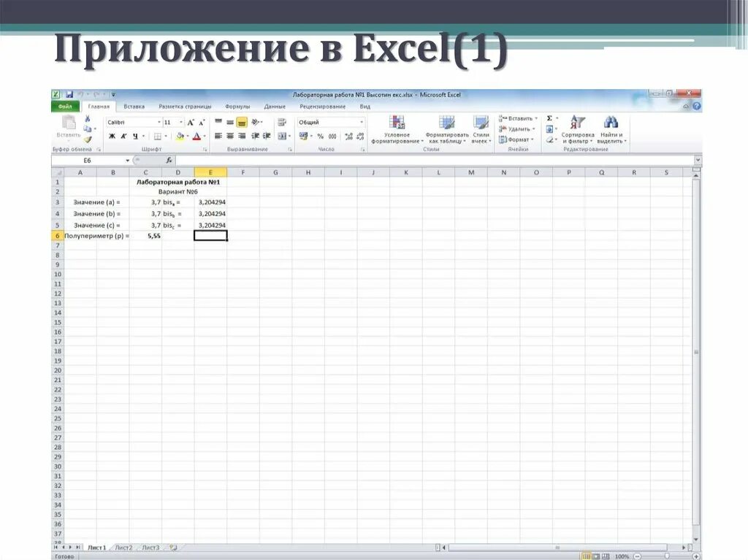
Task: Select row header 10
Action: (x=58, y=275)
